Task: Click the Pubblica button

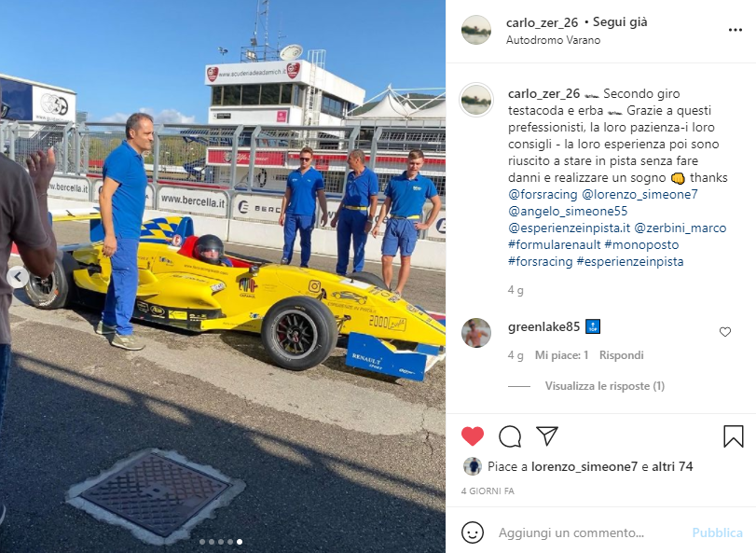Action: (717, 532)
